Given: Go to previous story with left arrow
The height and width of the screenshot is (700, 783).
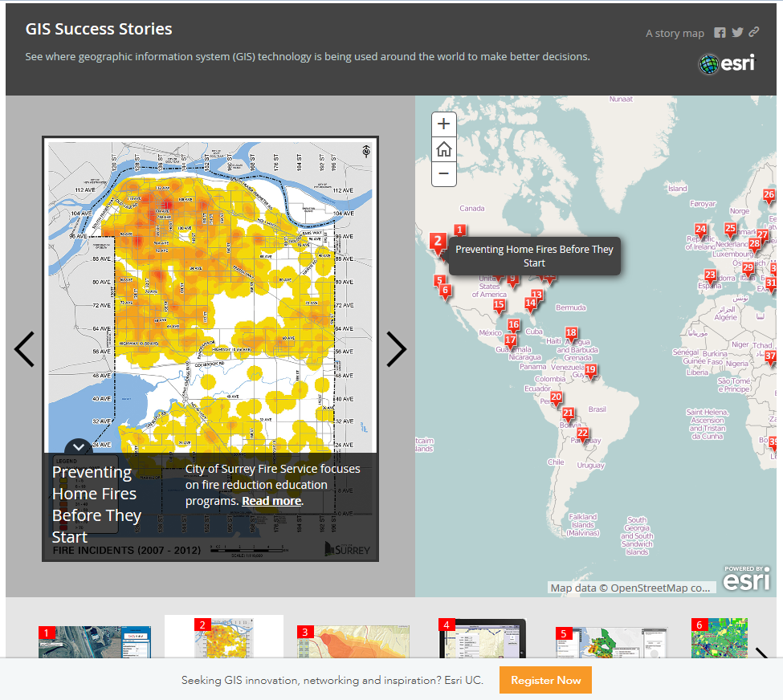Looking at the screenshot, I should (x=24, y=349).
